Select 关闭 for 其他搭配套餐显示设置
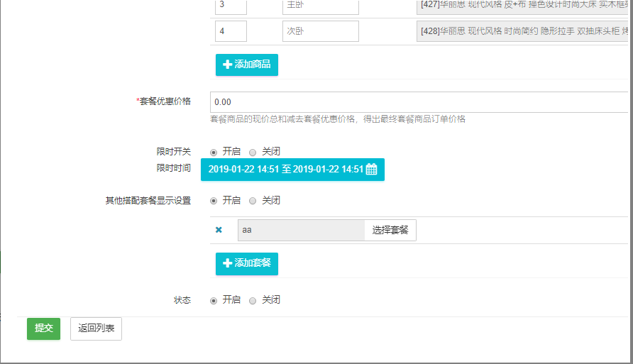 coord(253,201)
